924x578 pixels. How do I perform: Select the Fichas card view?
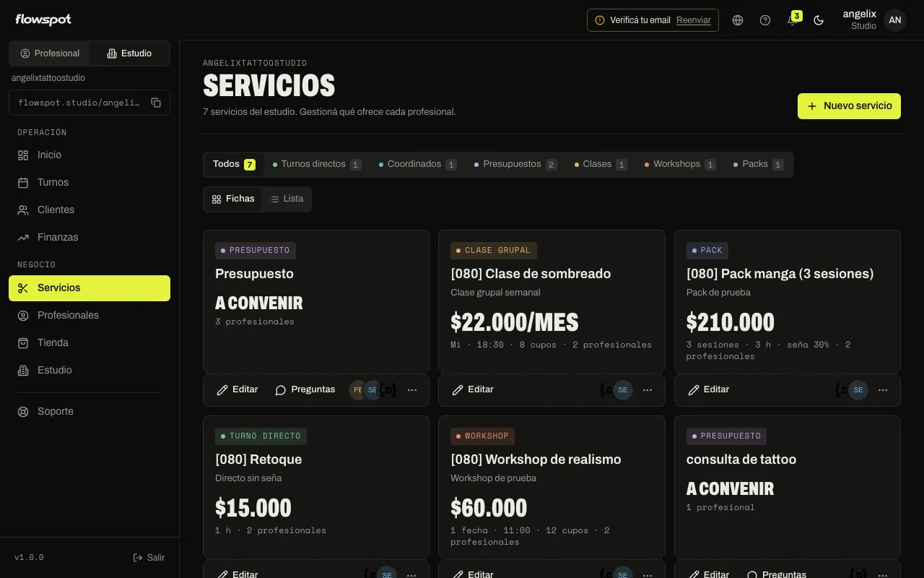pos(233,199)
